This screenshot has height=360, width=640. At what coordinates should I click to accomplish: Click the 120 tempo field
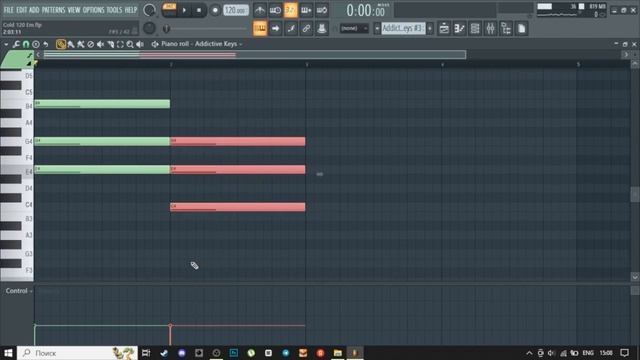(x=236, y=10)
